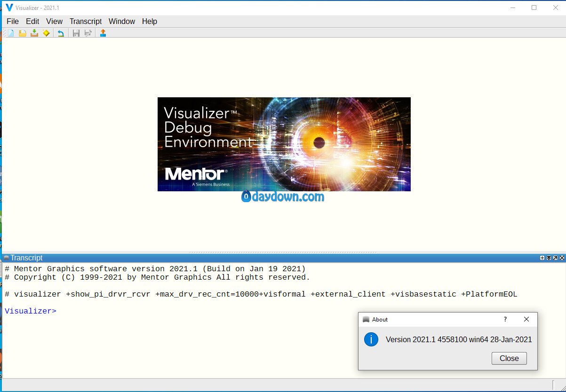Click "Version 2021.1 4558100 win64 28-Jan-2021" text
This screenshot has width=566, height=392.
click(x=459, y=339)
